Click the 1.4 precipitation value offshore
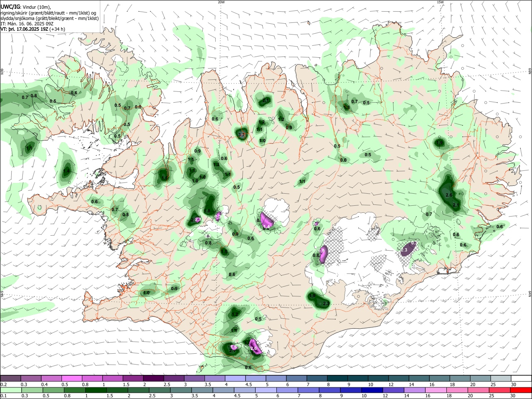This screenshot has height=399, width=532. 66,171
